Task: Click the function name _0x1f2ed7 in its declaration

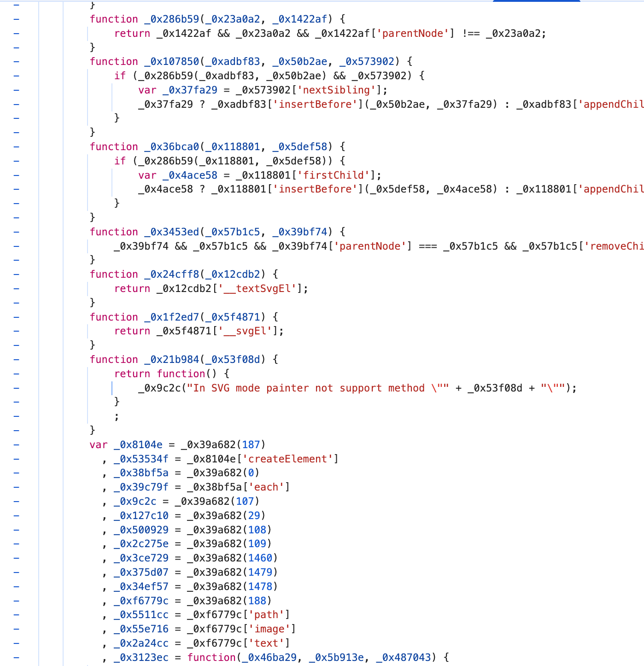Action: [x=171, y=317]
